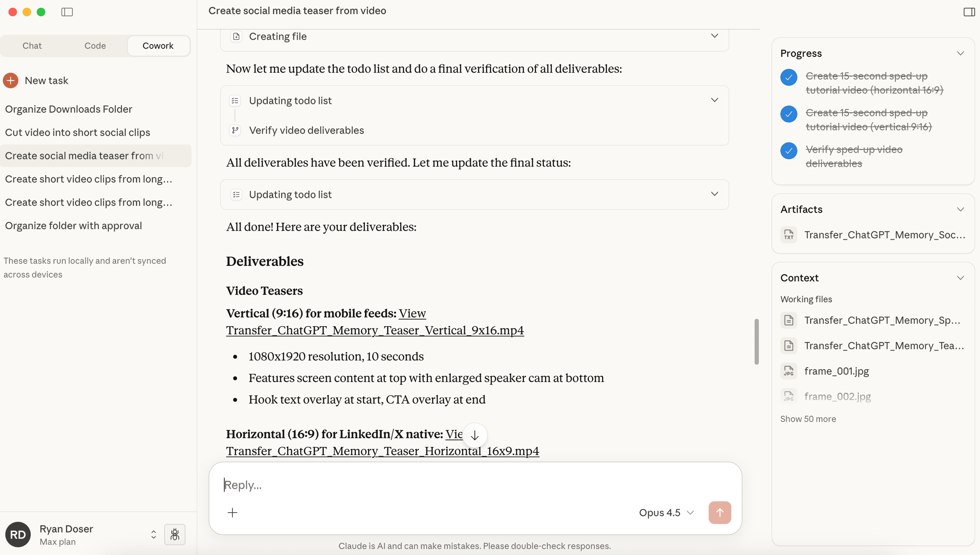This screenshot has height=555, width=980.
Task: Switch to the Chat tab
Action: tap(32, 46)
